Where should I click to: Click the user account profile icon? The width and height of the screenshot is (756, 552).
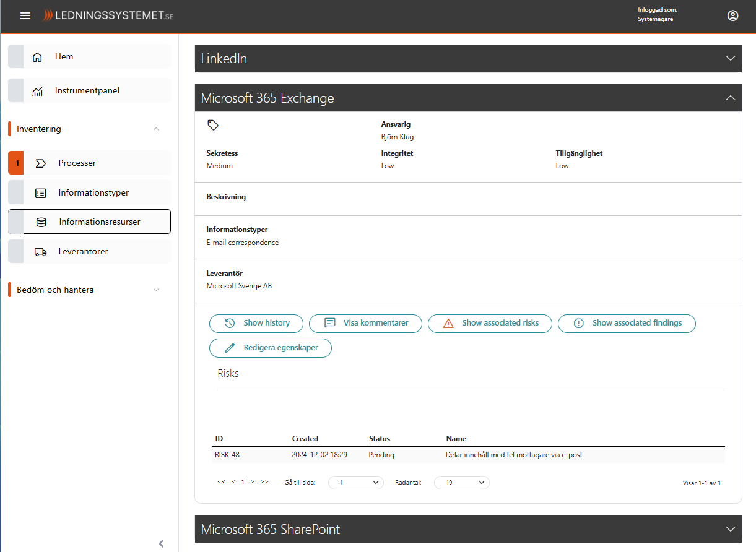click(x=732, y=16)
